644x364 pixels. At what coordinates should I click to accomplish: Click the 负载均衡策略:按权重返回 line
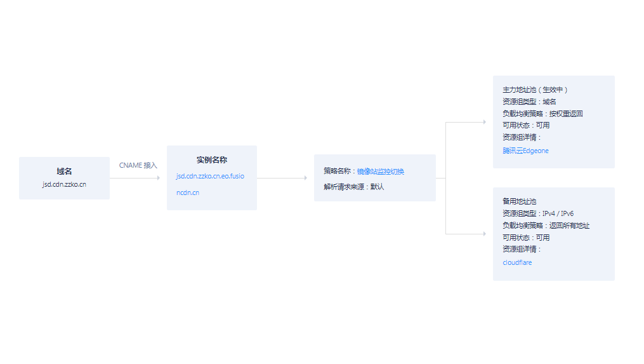(x=542, y=114)
